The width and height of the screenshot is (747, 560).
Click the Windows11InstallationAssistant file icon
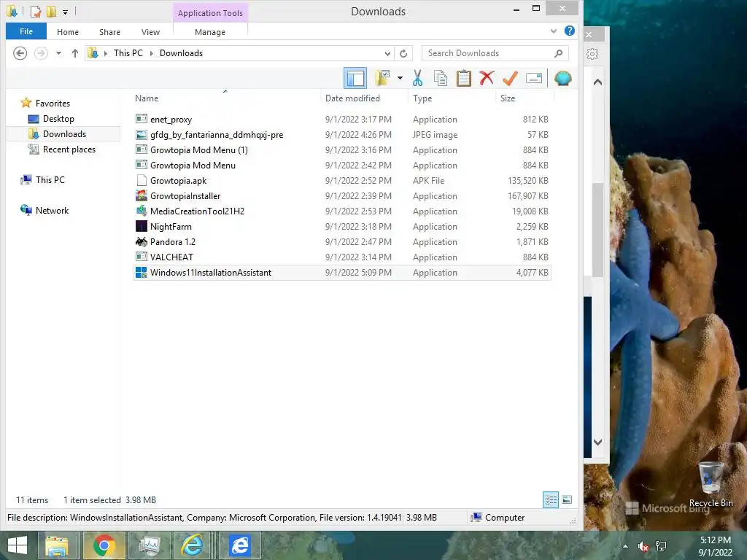(x=141, y=273)
